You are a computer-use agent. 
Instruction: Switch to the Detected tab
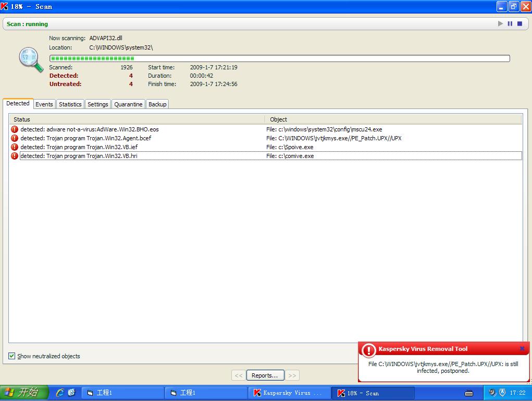coord(18,104)
